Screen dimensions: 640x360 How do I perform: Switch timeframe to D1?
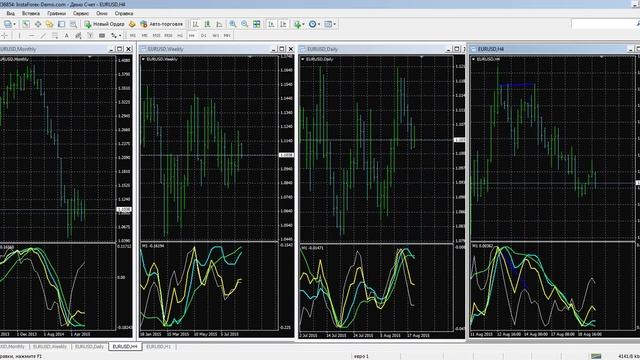point(204,36)
